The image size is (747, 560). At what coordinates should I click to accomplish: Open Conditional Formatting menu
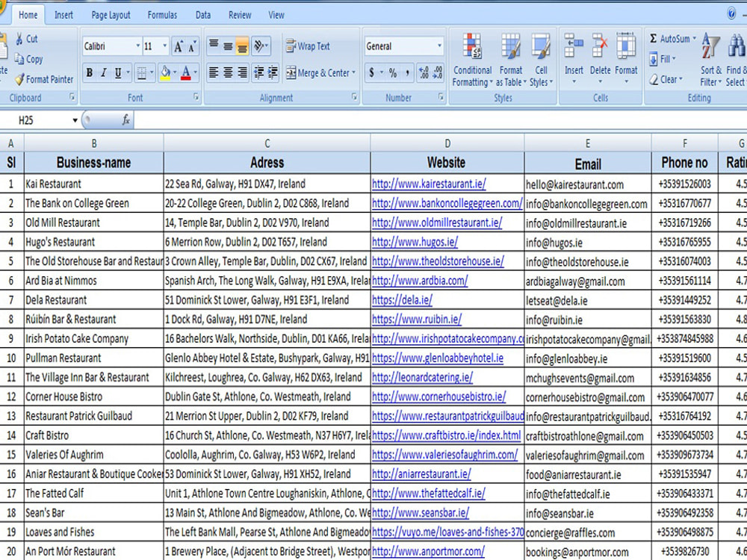coord(472,60)
